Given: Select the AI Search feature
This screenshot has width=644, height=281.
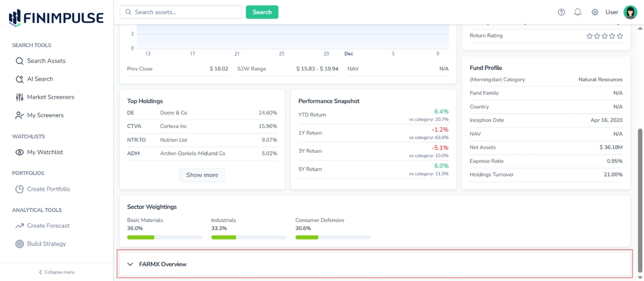Looking at the screenshot, I should coord(40,79).
